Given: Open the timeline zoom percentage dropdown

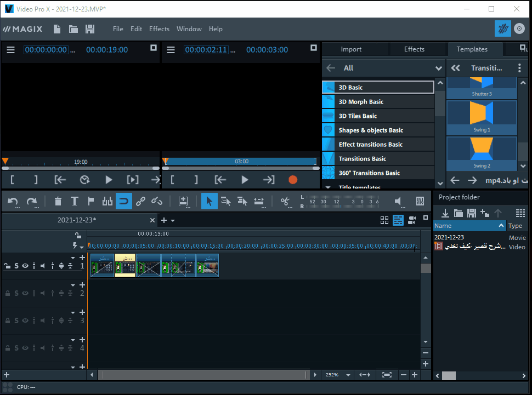Looking at the screenshot, I should 348,375.
